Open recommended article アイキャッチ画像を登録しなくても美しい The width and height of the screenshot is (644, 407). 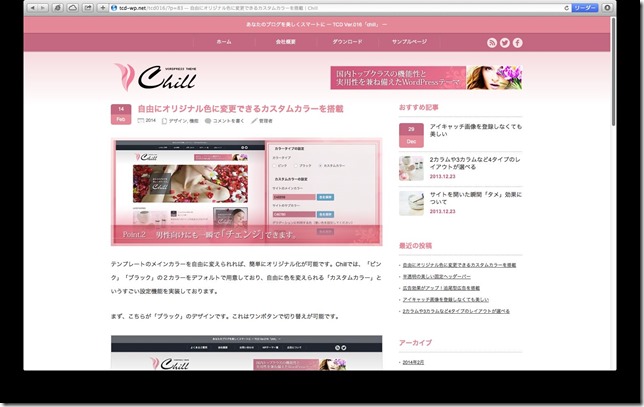coord(476,130)
